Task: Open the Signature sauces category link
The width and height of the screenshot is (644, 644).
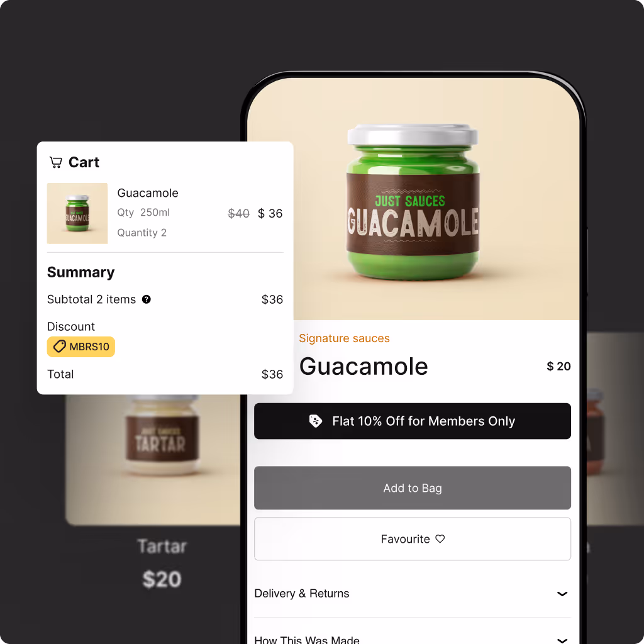Action: pos(344,338)
